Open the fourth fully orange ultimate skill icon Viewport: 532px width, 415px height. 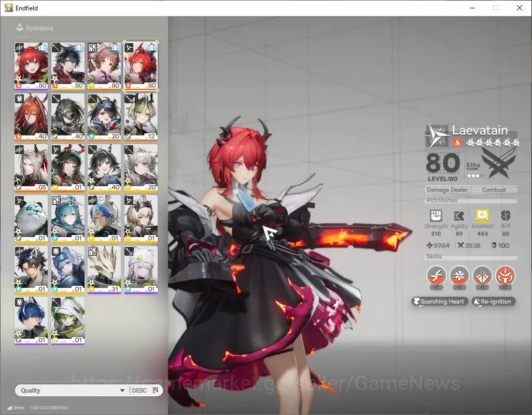pos(505,276)
